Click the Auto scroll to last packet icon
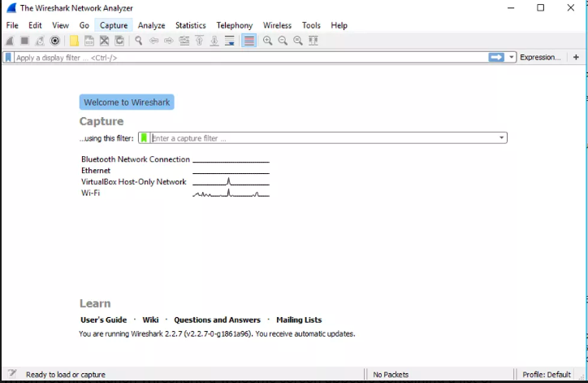Screen dimensions: 588x383 [x=230, y=41]
